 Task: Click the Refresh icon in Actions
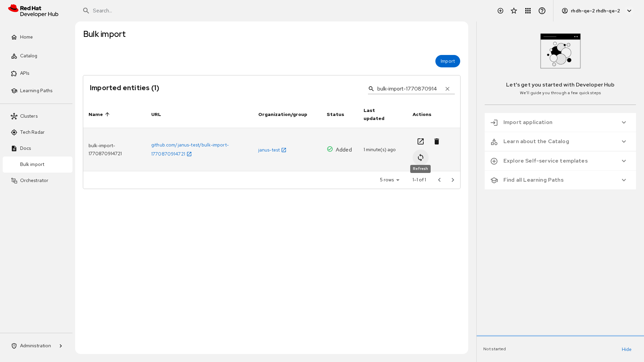point(420,158)
